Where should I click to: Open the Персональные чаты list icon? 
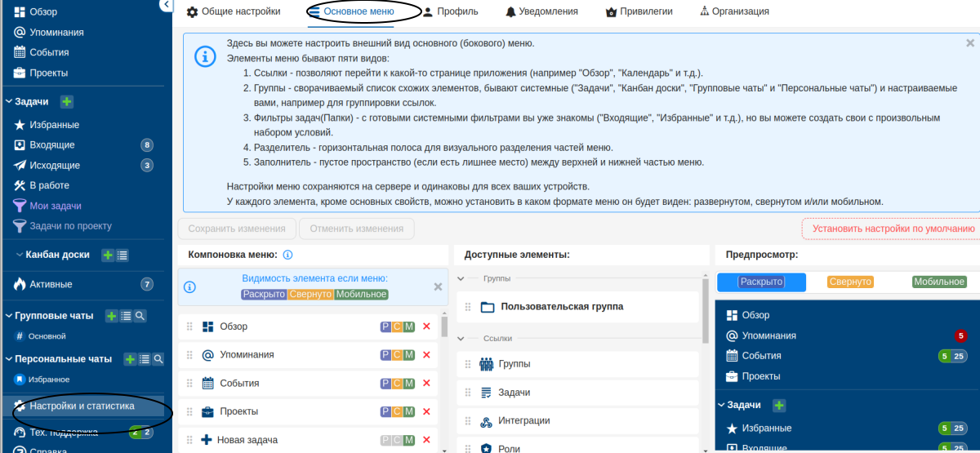[x=145, y=359]
